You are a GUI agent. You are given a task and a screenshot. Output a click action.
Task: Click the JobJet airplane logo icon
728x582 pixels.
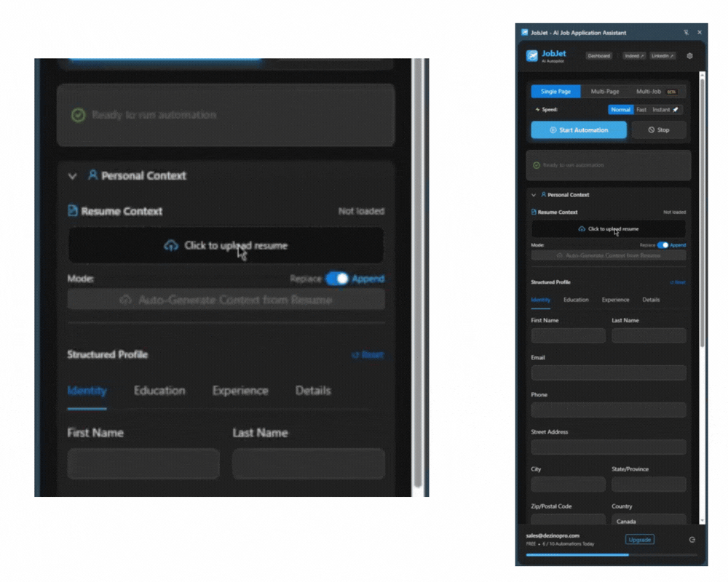pyautogui.click(x=532, y=56)
